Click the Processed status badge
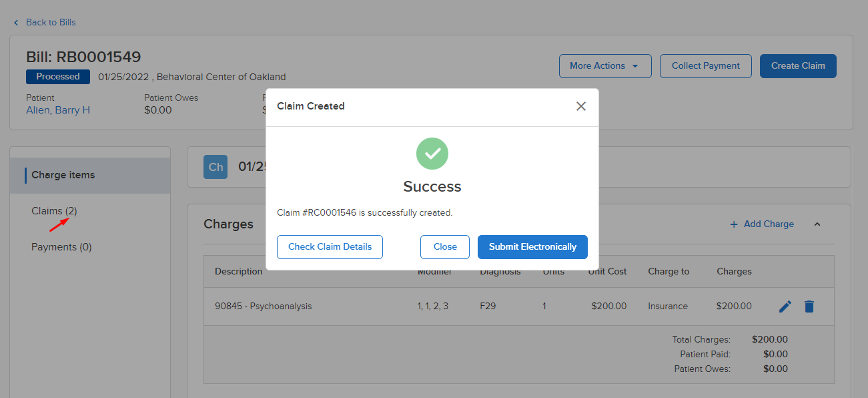Viewport: 868px width, 398px height. (57, 76)
